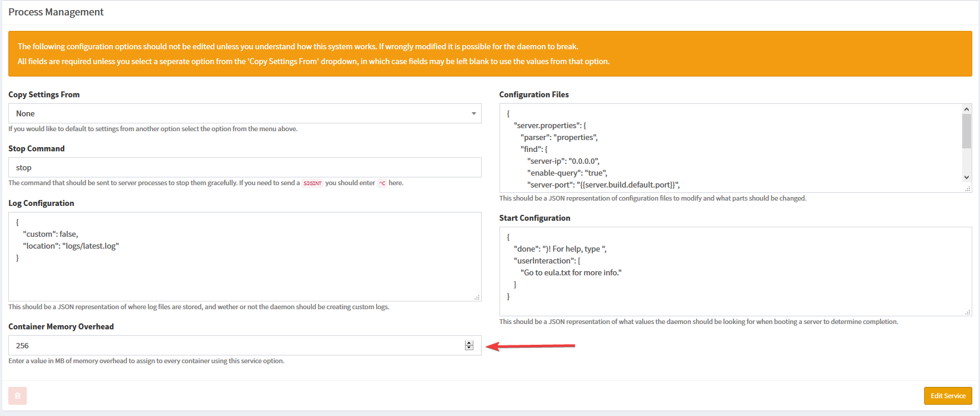This screenshot has height=416, width=980.
Task: Click the caret arrow beside None
Action: pyautogui.click(x=473, y=113)
